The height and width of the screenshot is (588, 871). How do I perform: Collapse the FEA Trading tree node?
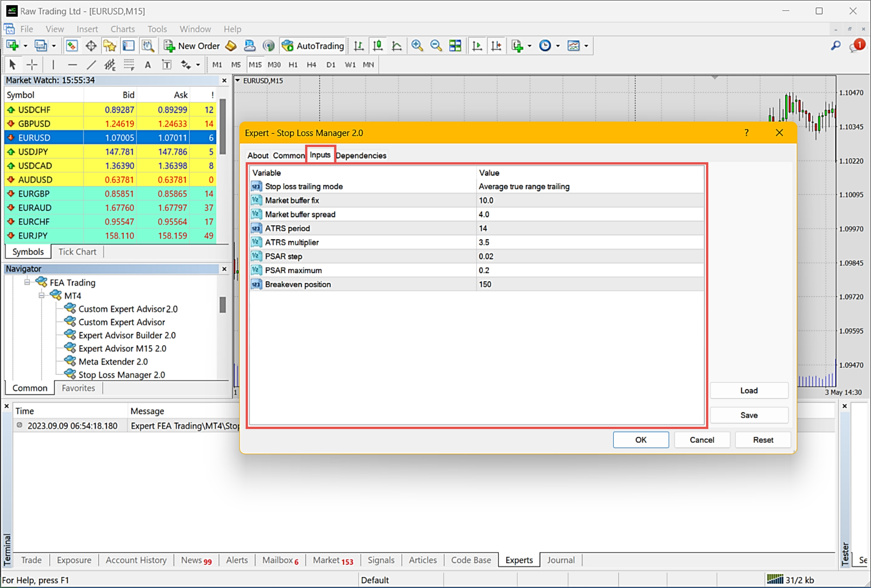click(x=27, y=282)
